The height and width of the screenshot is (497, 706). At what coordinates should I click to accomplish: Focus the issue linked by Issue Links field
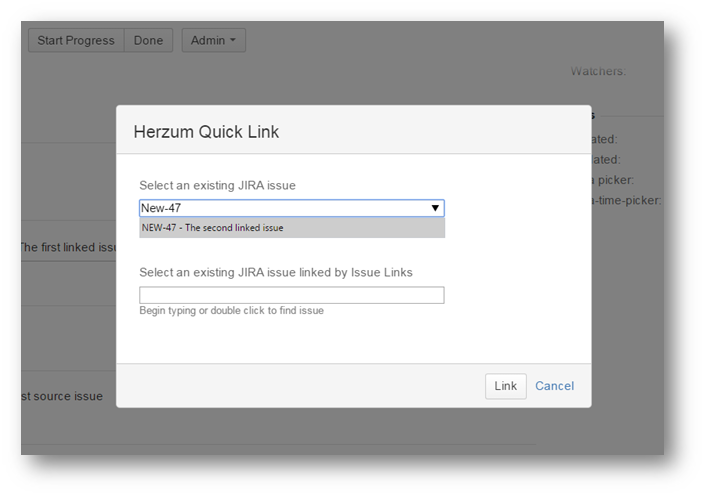click(x=291, y=295)
